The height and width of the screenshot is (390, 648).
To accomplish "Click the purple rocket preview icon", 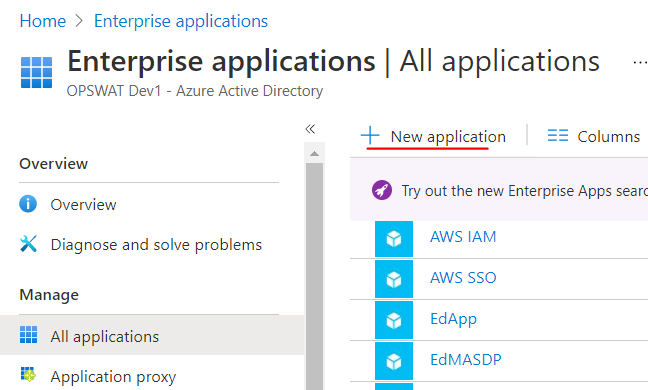I will tap(382, 190).
